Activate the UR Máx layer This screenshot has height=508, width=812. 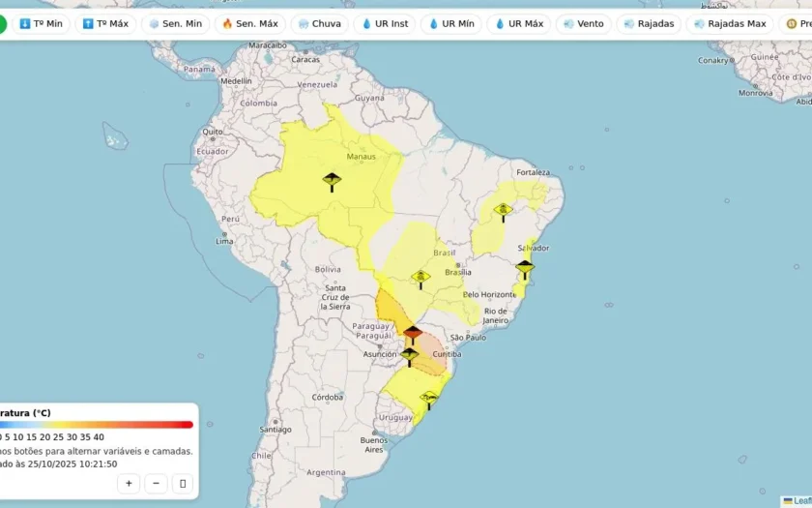[x=519, y=24]
